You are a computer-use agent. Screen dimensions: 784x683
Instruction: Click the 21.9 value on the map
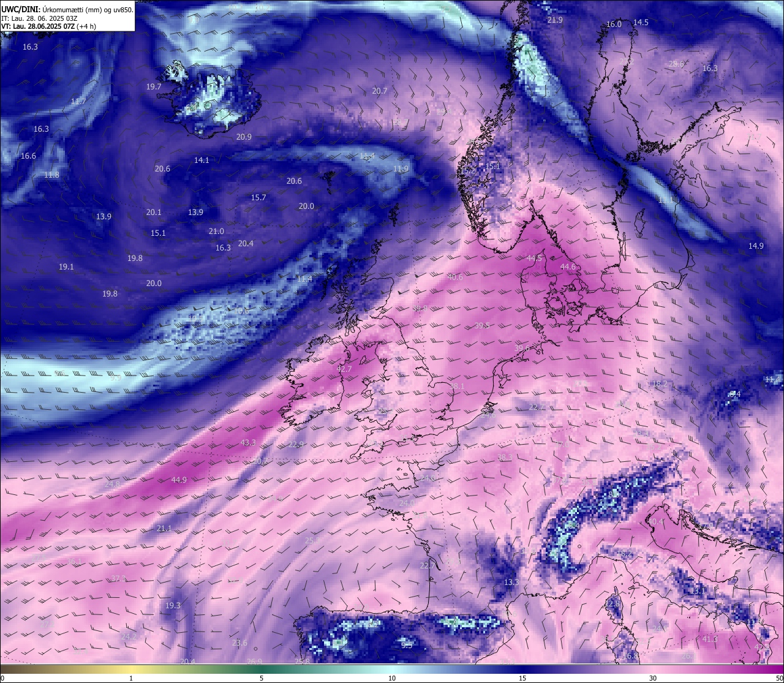click(x=555, y=20)
